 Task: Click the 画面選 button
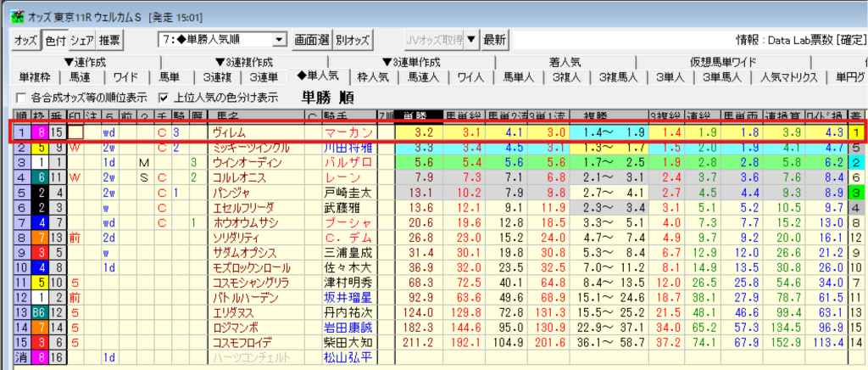312,40
